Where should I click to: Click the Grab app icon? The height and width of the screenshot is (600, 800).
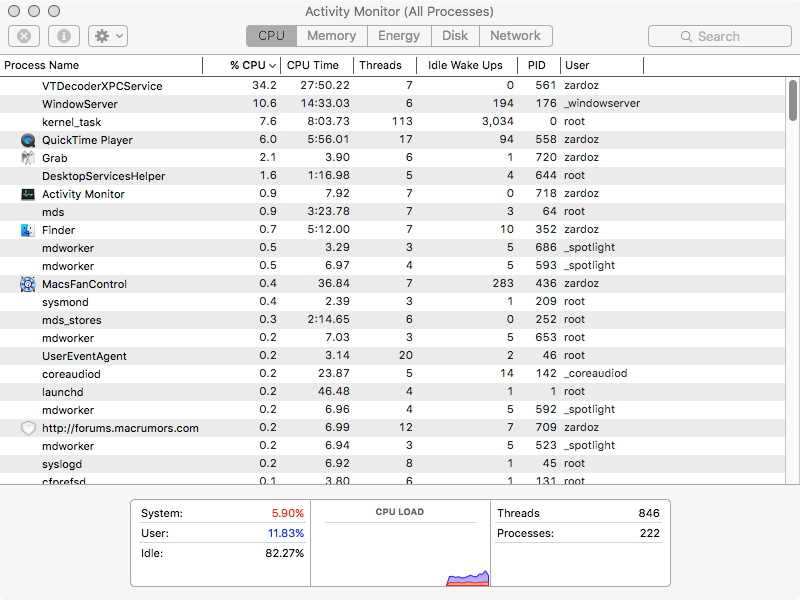click(28, 158)
